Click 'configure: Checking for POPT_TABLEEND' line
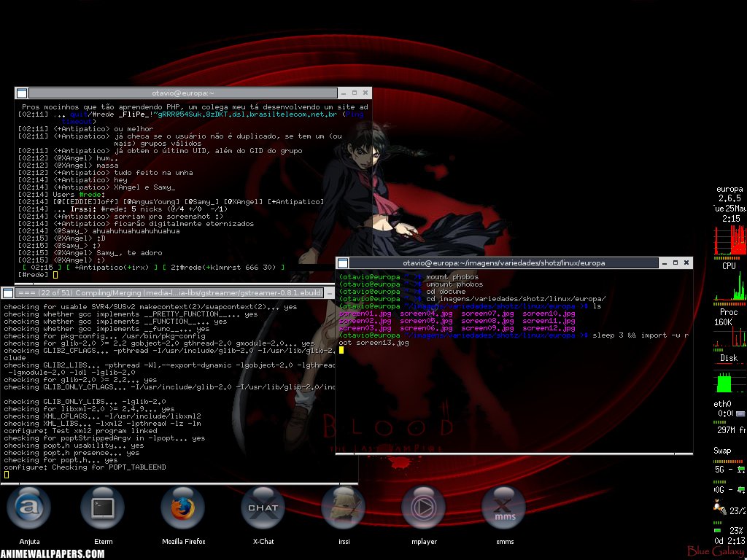Screen dimensions: 747x560 (85, 467)
